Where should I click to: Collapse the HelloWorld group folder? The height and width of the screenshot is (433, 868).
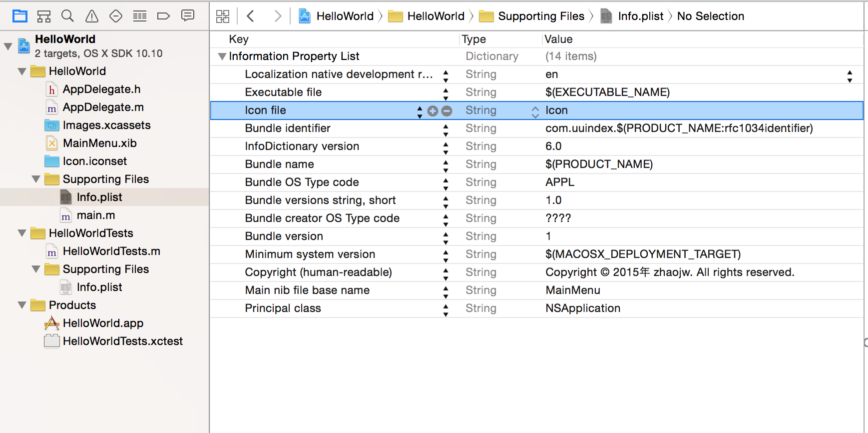[x=22, y=71]
